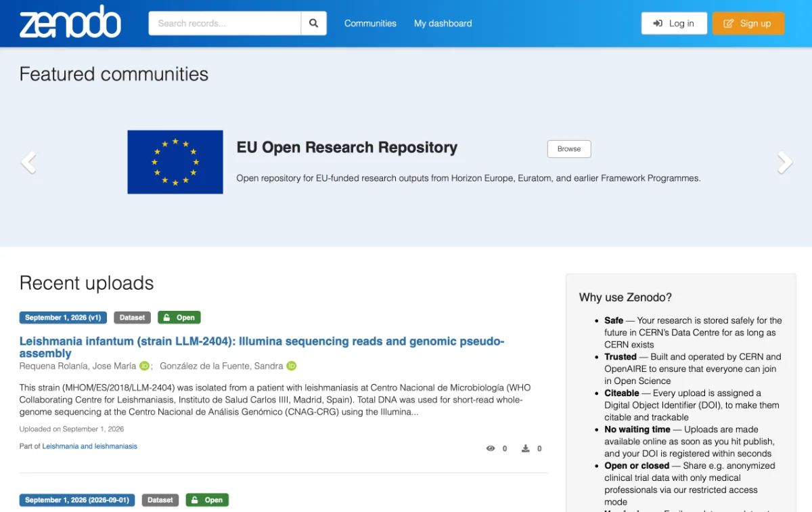This screenshot has width=812, height=512.
Task: Click the Open badge on second upload
Action: 207,500
